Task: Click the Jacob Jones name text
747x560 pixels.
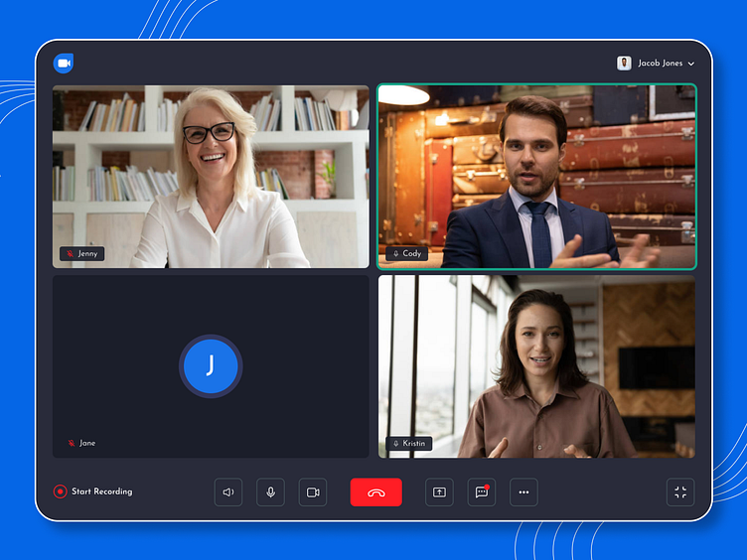Action: tap(661, 63)
